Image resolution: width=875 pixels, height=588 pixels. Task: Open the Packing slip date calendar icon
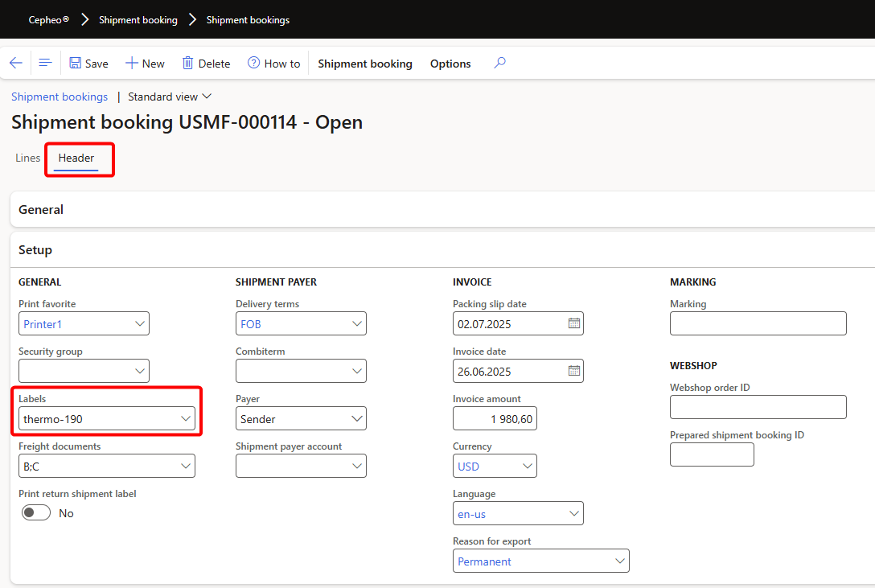coord(574,324)
